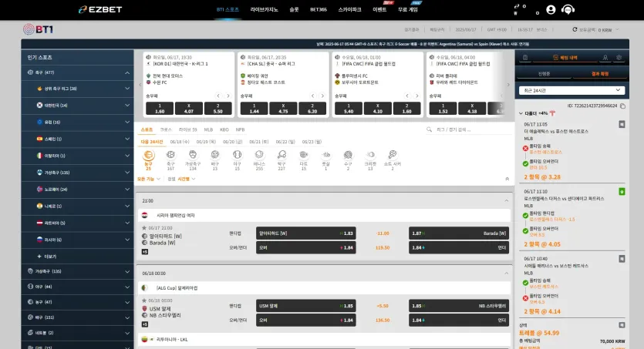
Task: Open the 라이브카지노 top menu
Action: tap(264, 9)
